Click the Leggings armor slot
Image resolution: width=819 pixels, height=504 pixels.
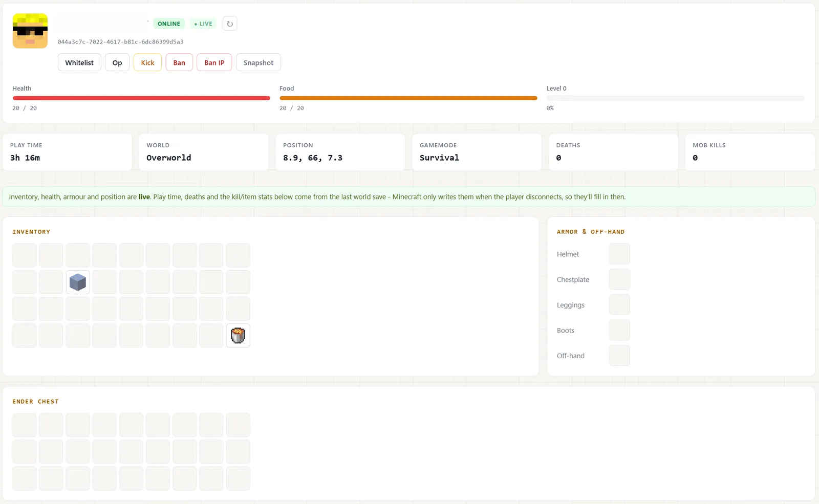[619, 305]
